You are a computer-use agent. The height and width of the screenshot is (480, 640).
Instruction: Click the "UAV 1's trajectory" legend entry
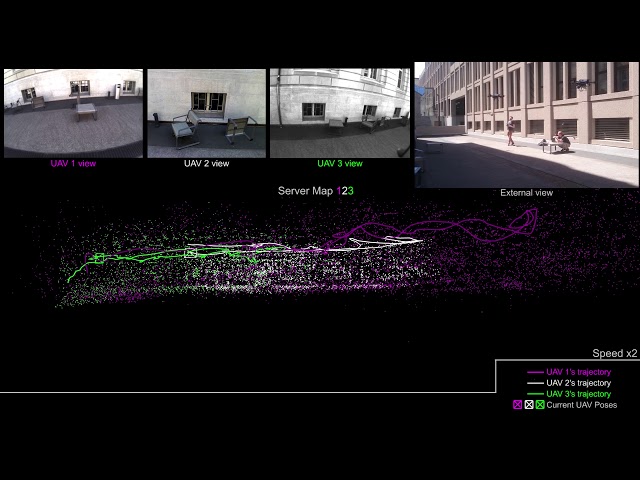569,372
